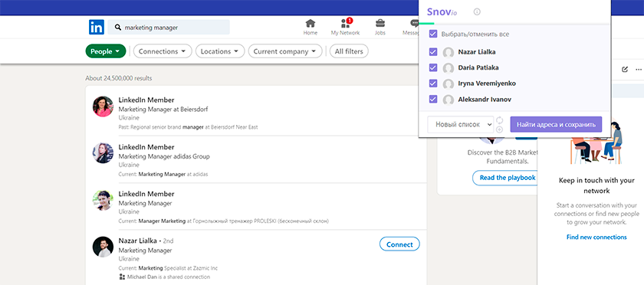Open the Jobs briefcase icon
Image resolution: width=644 pixels, height=285 pixels.
[380, 24]
